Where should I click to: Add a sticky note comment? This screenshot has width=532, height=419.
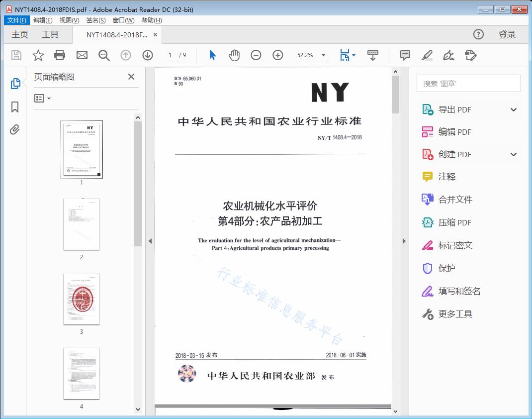pyautogui.click(x=405, y=55)
